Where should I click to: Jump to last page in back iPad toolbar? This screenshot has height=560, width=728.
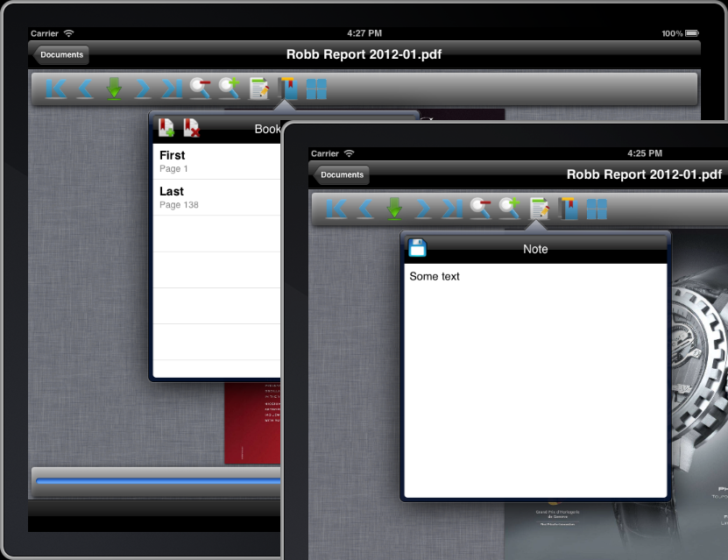point(172,89)
